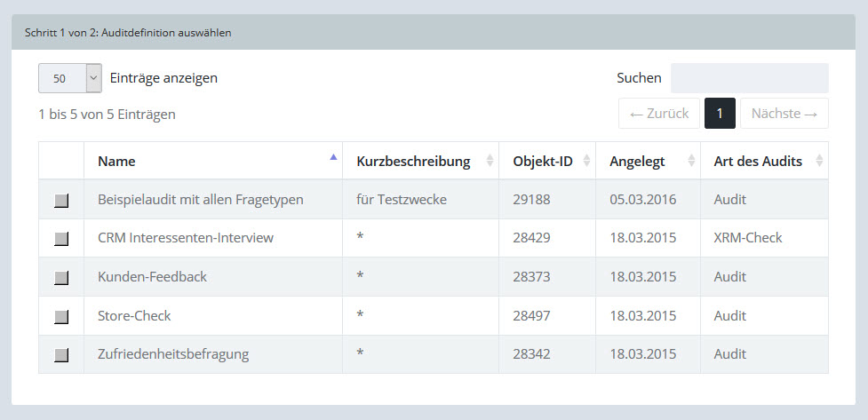This screenshot has width=868, height=420.
Task: Click the Store-Check audit name
Action: pyautogui.click(x=134, y=315)
